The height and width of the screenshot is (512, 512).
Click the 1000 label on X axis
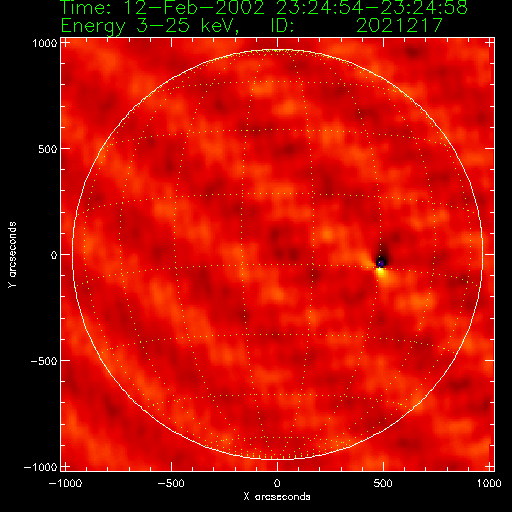489,483
